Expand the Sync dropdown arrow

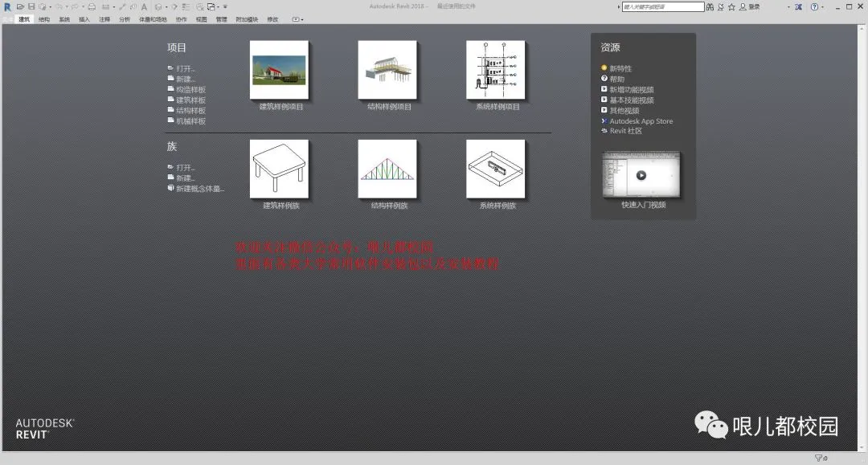pos(51,7)
